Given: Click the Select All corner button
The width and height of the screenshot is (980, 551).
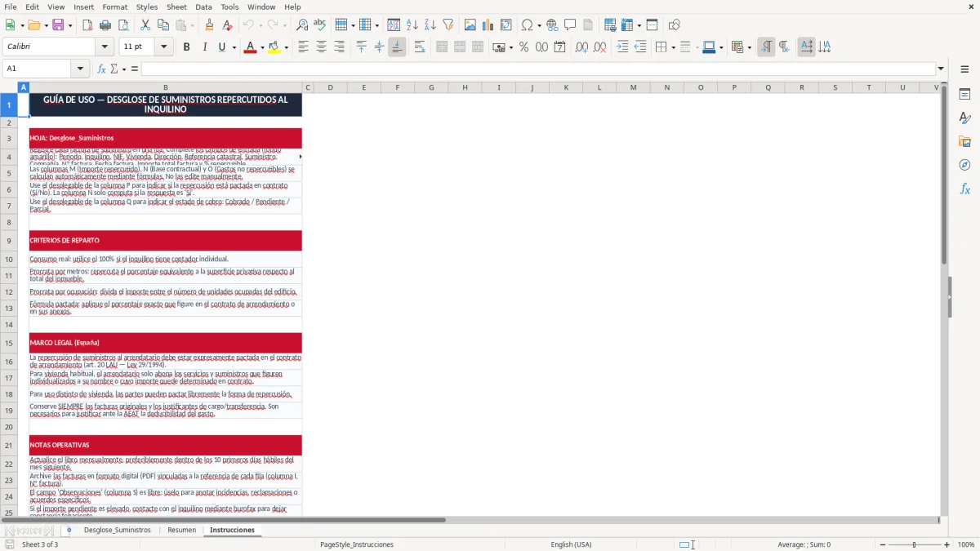Looking at the screenshot, I should (9, 87).
